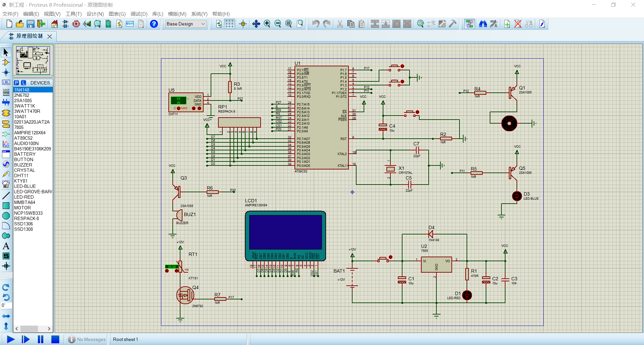Activate the Buses mode tool

(x=6, y=102)
